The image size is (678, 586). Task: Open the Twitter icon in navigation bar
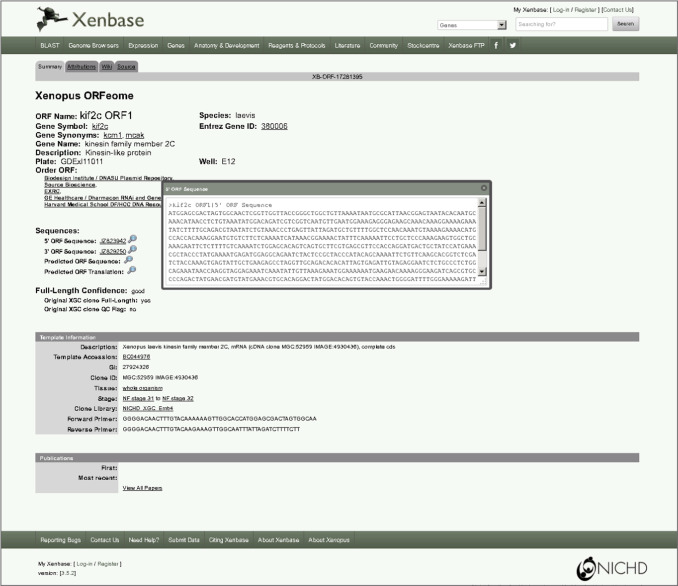coord(513,45)
